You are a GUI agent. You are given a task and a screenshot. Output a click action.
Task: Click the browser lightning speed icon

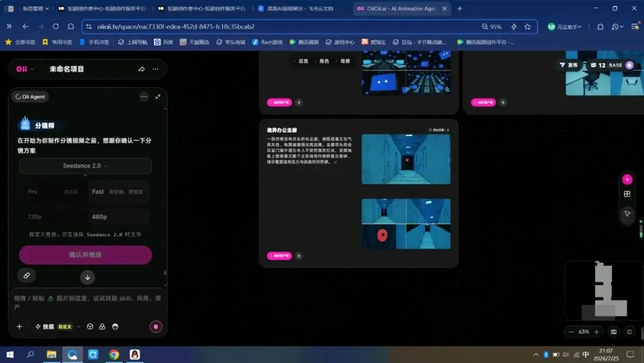point(514,27)
